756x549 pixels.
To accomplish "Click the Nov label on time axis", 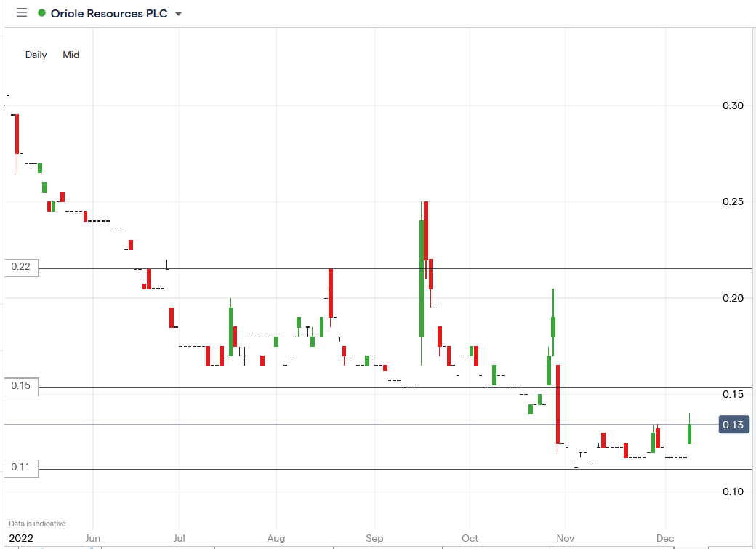I will 565,538.
